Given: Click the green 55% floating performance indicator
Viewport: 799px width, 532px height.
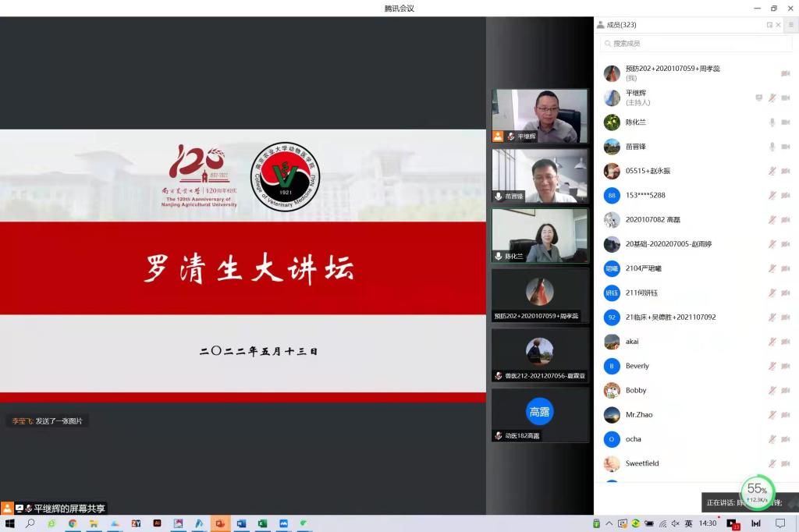Looking at the screenshot, I should [757, 490].
